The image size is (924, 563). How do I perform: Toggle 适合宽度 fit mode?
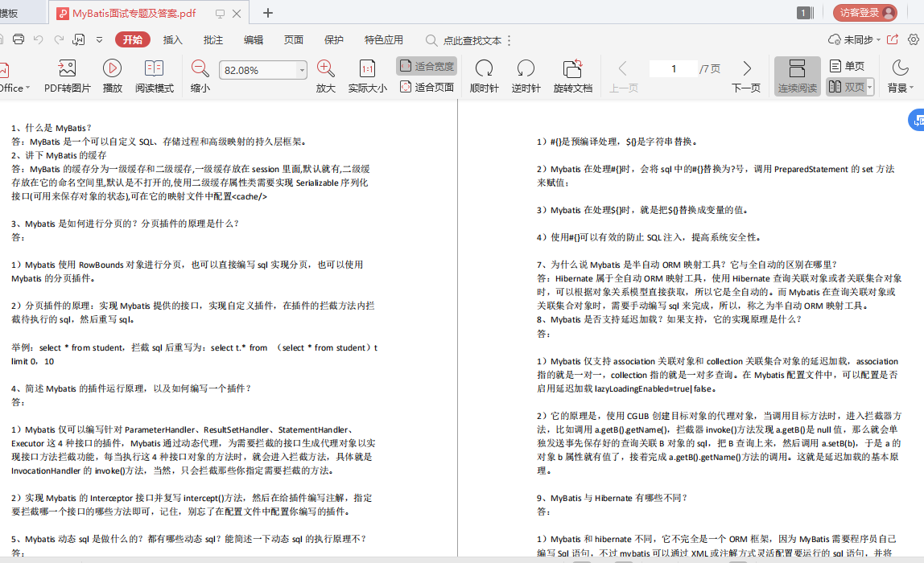[x=427, y=66]
